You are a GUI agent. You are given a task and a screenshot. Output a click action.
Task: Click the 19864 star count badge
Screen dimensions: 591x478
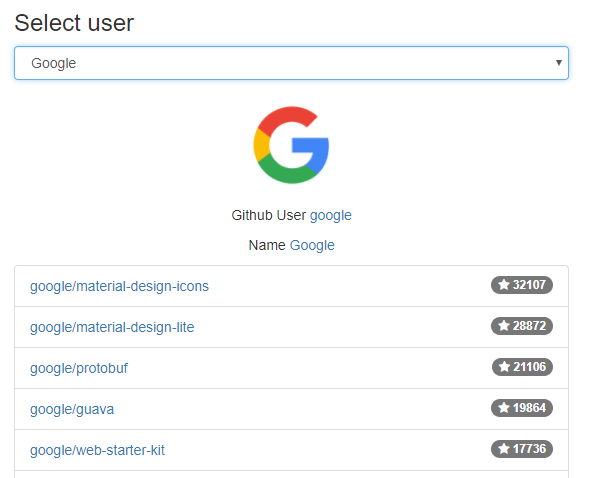click(x=522, y=408)
